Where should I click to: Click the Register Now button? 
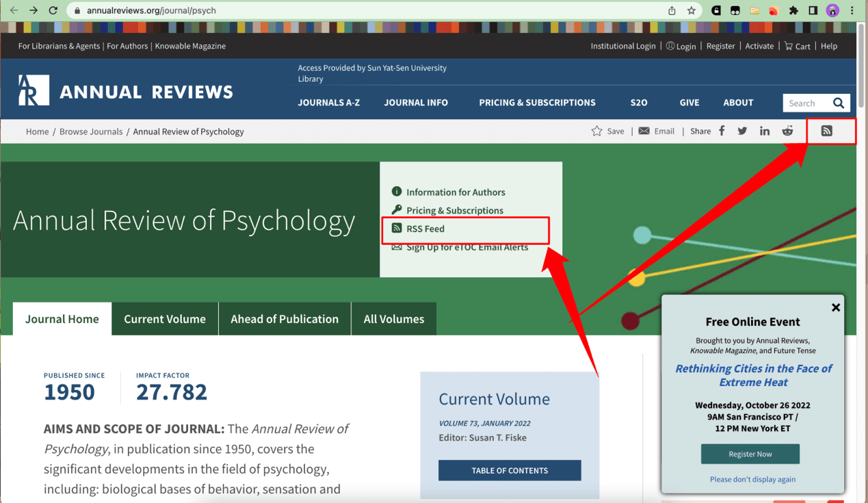(x=750, y=454)
